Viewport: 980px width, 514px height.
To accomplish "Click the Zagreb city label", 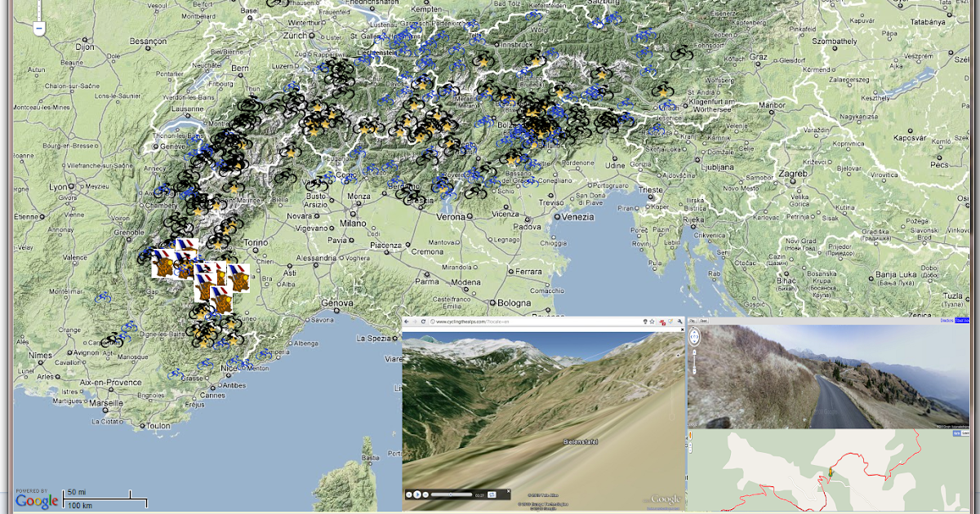I will pyautogui.click(x=793, y=174).
